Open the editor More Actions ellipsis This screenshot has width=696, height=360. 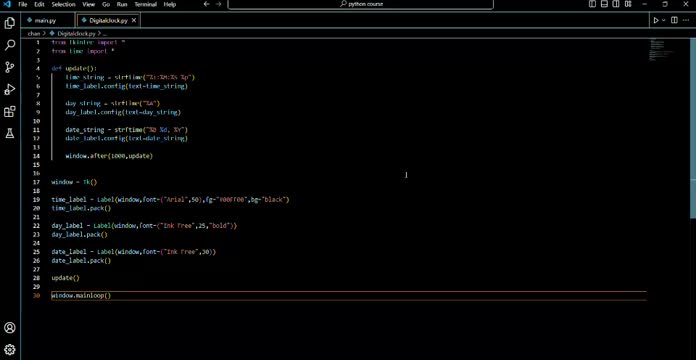point(686,20)
